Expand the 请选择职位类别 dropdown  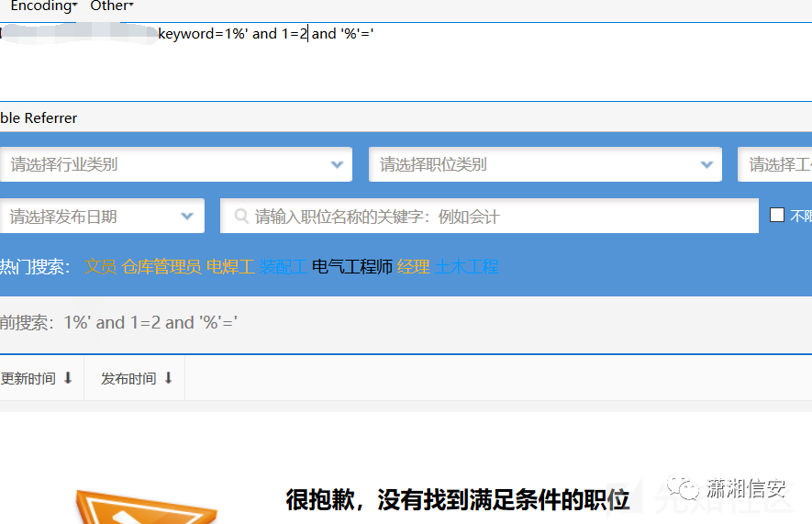[x=545, y=164]
